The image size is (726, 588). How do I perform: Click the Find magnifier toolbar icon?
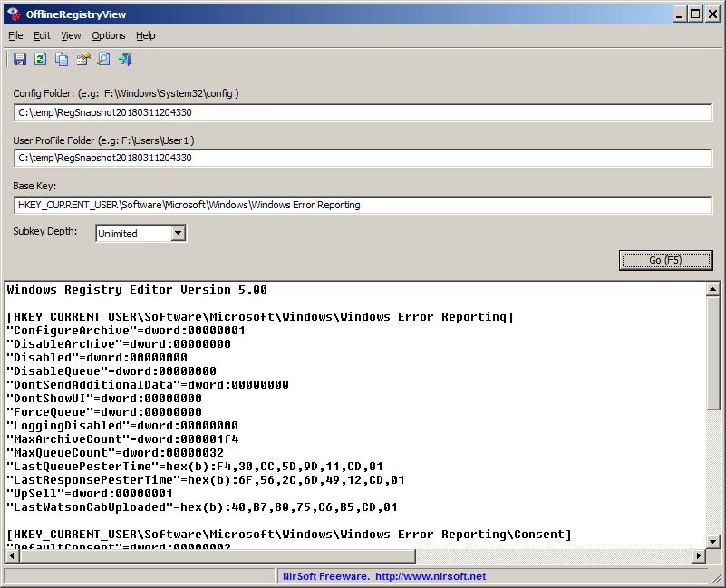click(103, 59)
